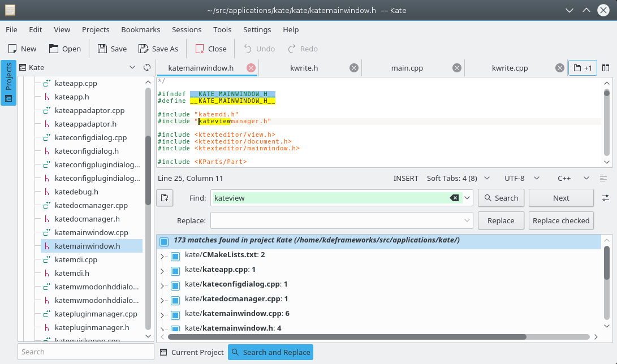Switch to the main.cpp tab
Viewport: 617px width, 364px height.
coord(407,68)
